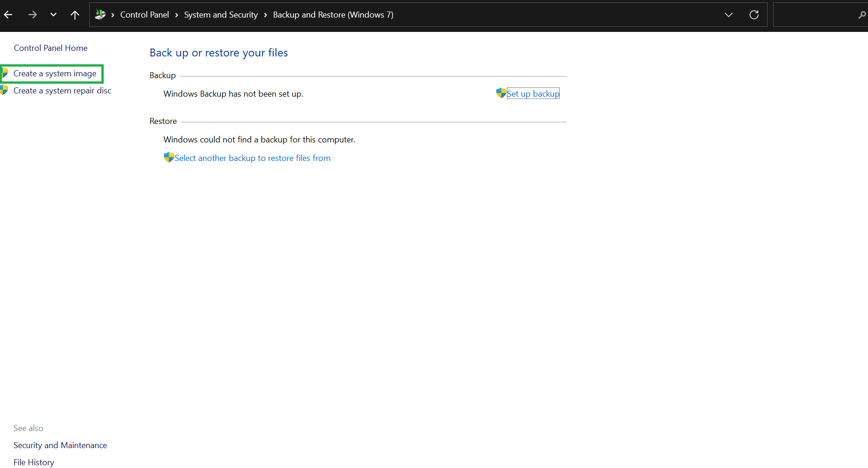868x468 pixels.
Task: Click the Control Panel icon in address bar
Action: coord(100,15)
